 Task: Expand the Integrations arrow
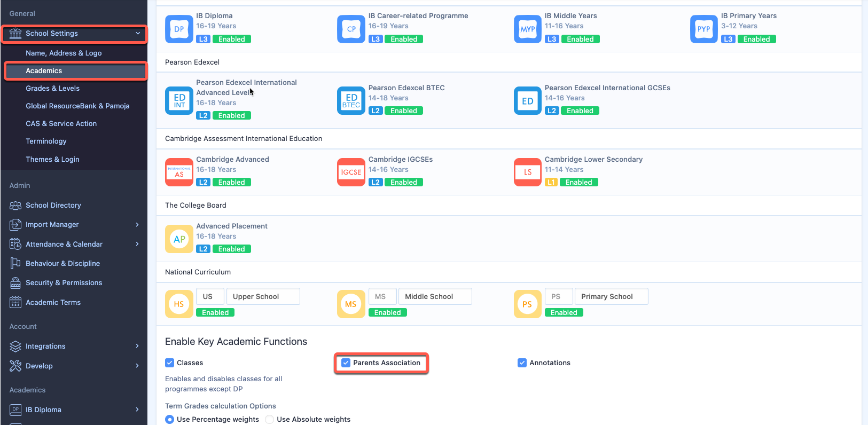(137, 347)
